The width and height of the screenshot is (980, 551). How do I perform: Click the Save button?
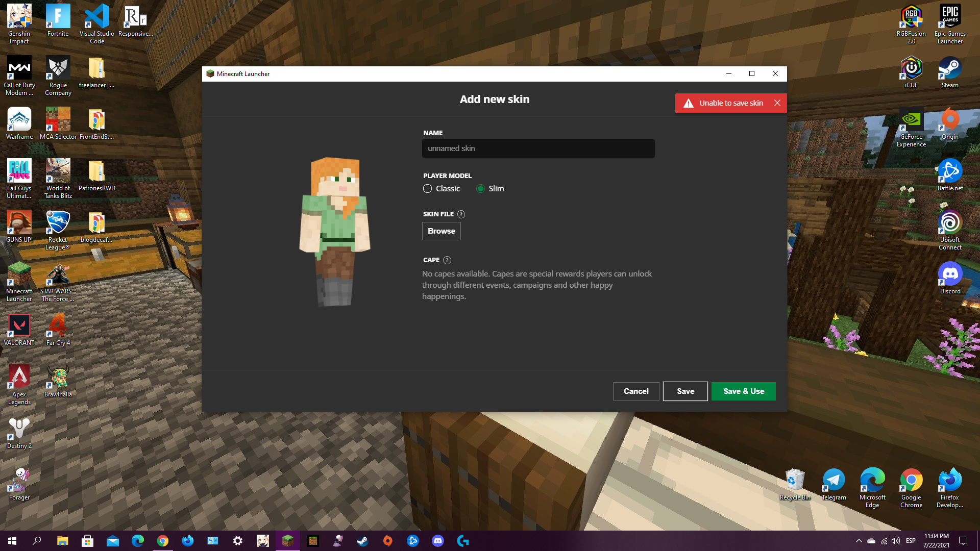[685, 391]
